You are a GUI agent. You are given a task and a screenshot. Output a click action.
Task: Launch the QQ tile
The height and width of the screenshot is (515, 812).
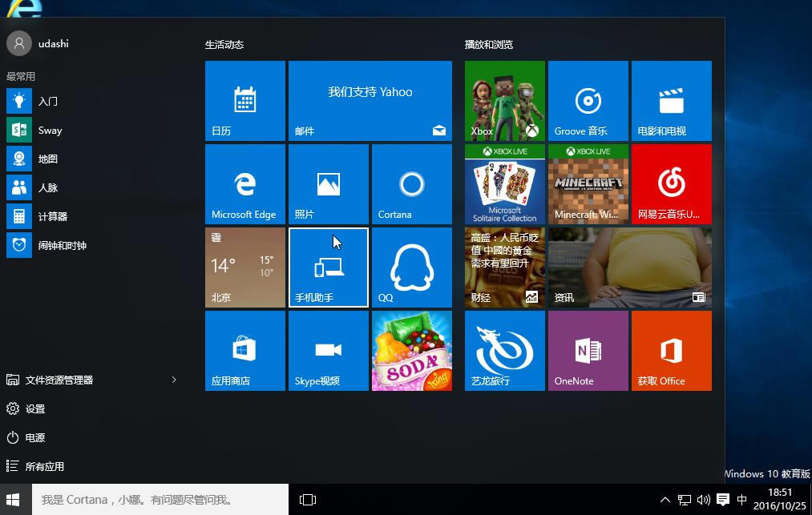tap(412, 268)
